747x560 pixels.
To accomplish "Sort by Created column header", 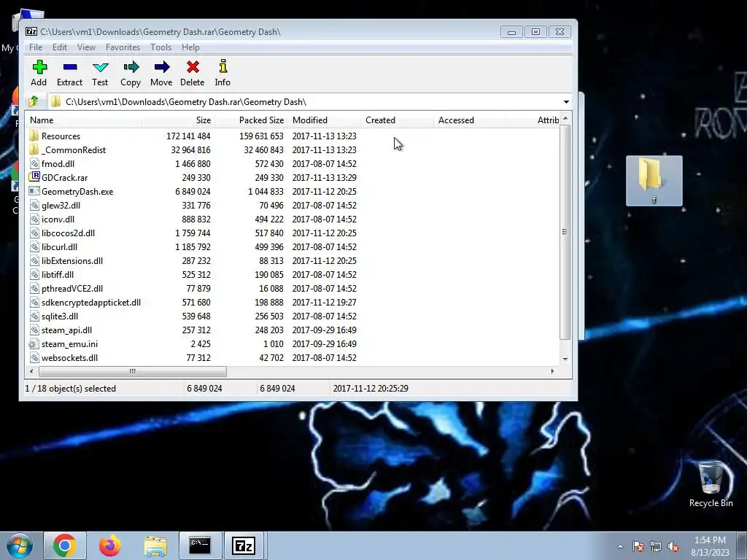I will tap(398, 120).
